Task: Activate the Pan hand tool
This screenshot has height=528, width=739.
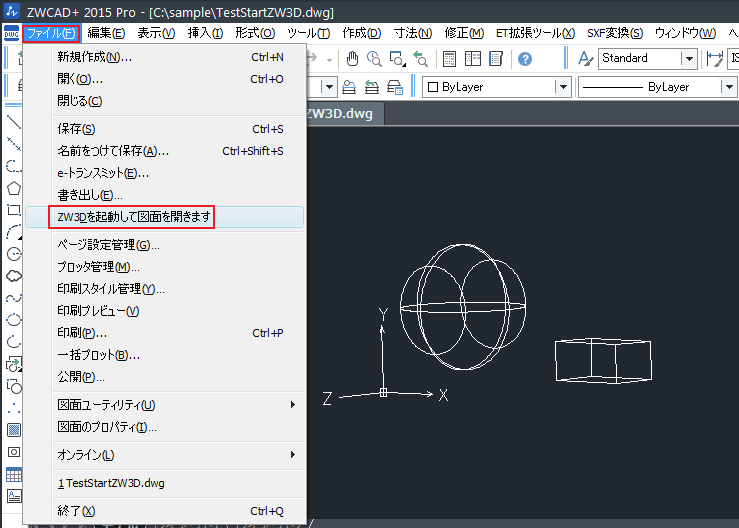Action: [x=352, y=59]
